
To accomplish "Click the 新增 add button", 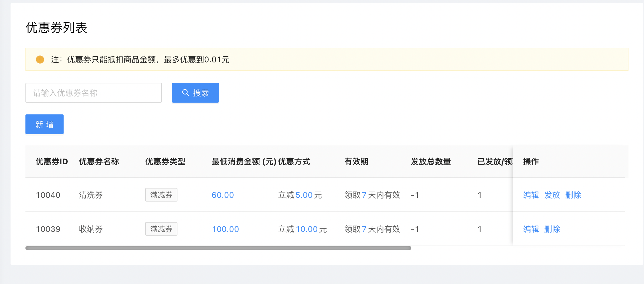I will click(x=44, y=124).
